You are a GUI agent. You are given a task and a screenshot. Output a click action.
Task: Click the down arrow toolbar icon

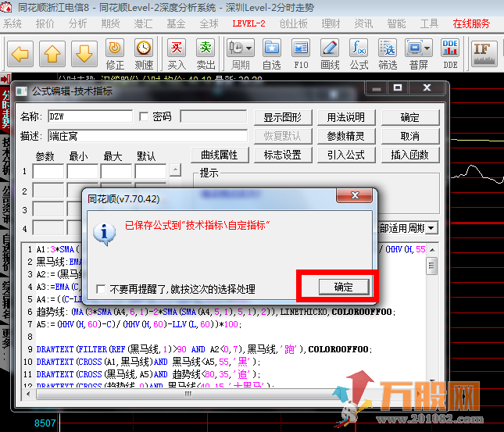pyautogui.click(x=84, y=54)
